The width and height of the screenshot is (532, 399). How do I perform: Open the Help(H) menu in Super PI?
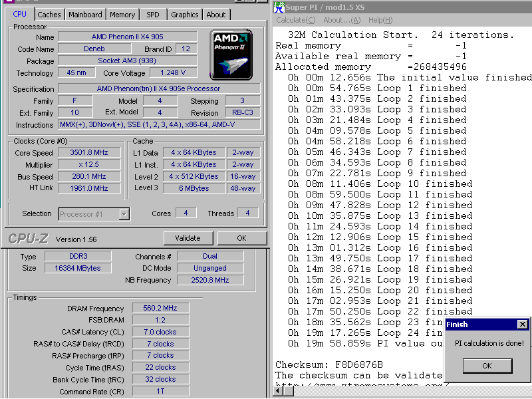[x=380, y=21]
